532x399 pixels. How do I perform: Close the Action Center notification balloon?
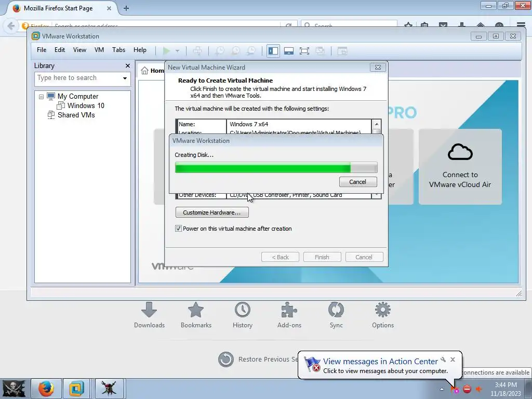pyautogui.click(x=453, y=360)
